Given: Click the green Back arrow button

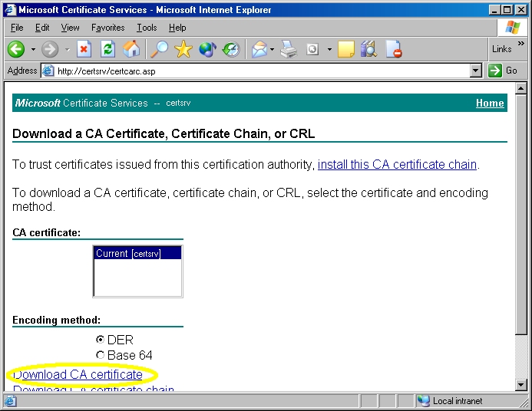Looking at the screenshot, I should tap(16, 50).
